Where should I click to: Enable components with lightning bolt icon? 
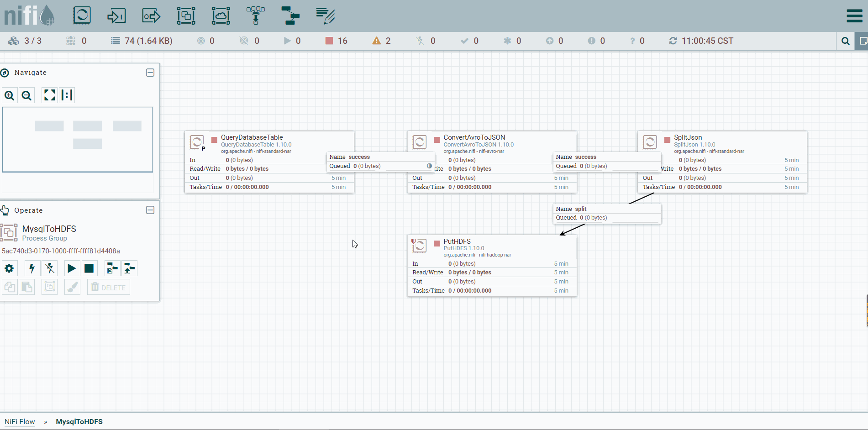click(x=32, y=268)
